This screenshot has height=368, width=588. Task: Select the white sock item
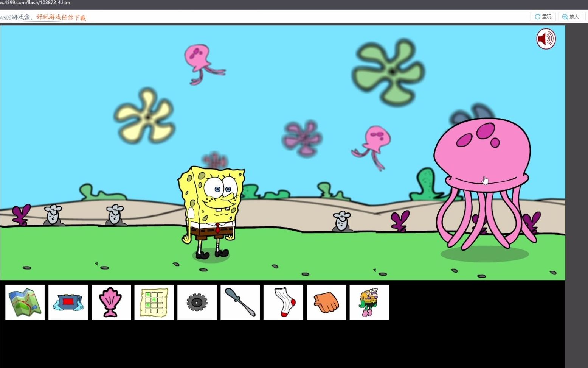283,303
